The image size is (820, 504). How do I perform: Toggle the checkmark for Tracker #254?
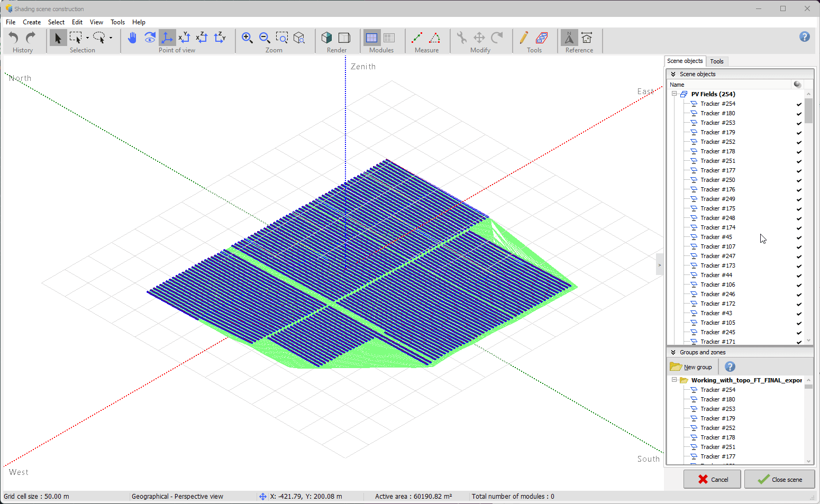(799, 104)
